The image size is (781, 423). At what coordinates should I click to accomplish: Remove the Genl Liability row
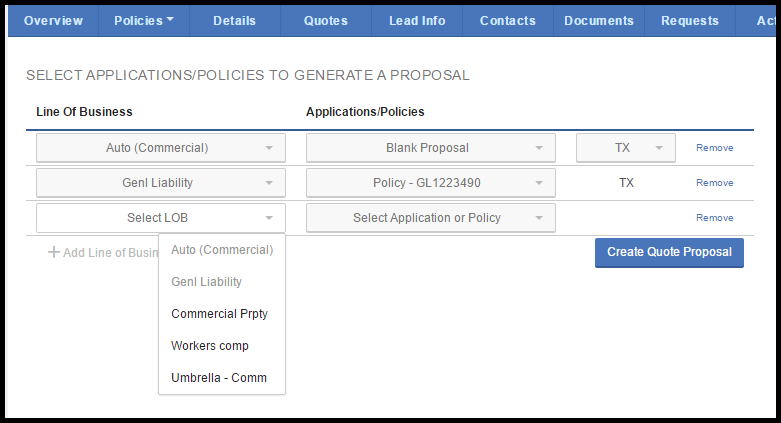pyautogui.click(x=714, y=183)
